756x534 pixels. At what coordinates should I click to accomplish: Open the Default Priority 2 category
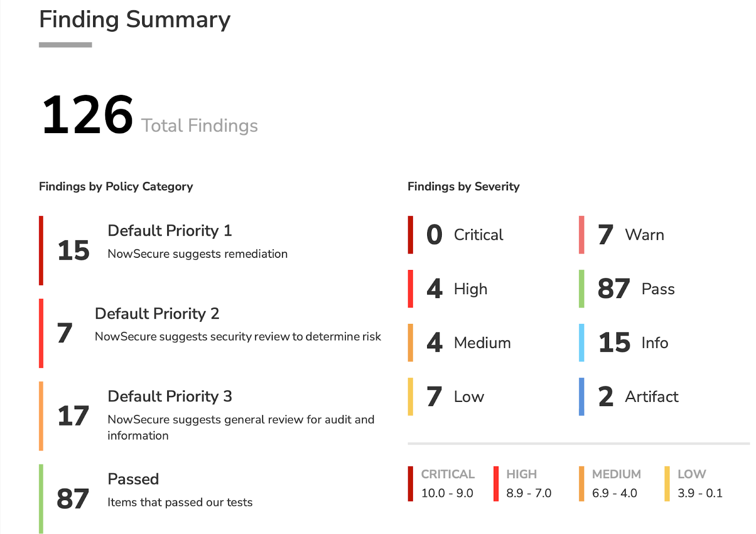[157, 314]
